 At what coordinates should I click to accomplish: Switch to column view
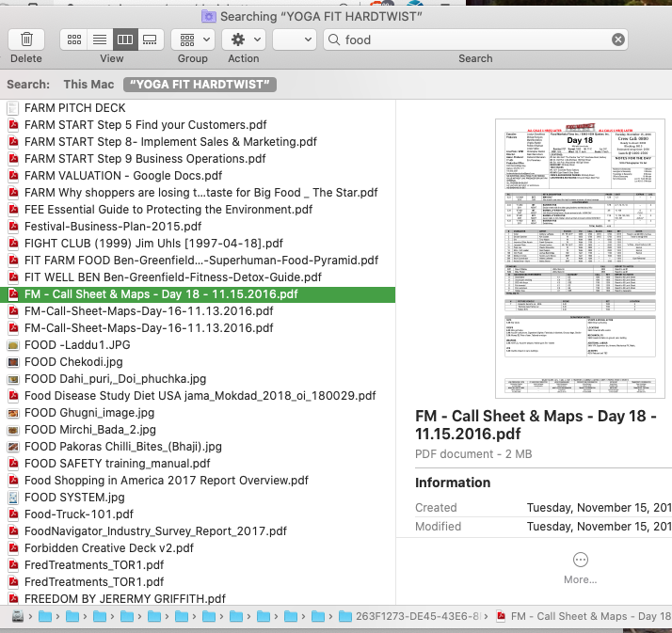125,40
